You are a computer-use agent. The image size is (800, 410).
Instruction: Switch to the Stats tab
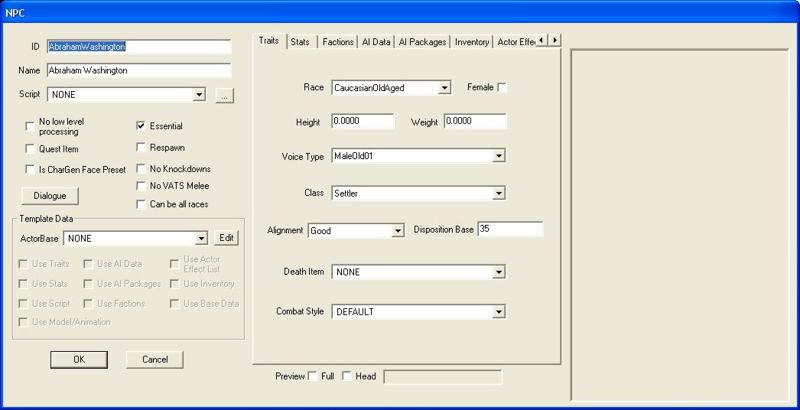pyautogui.click(x=301, y=42)
